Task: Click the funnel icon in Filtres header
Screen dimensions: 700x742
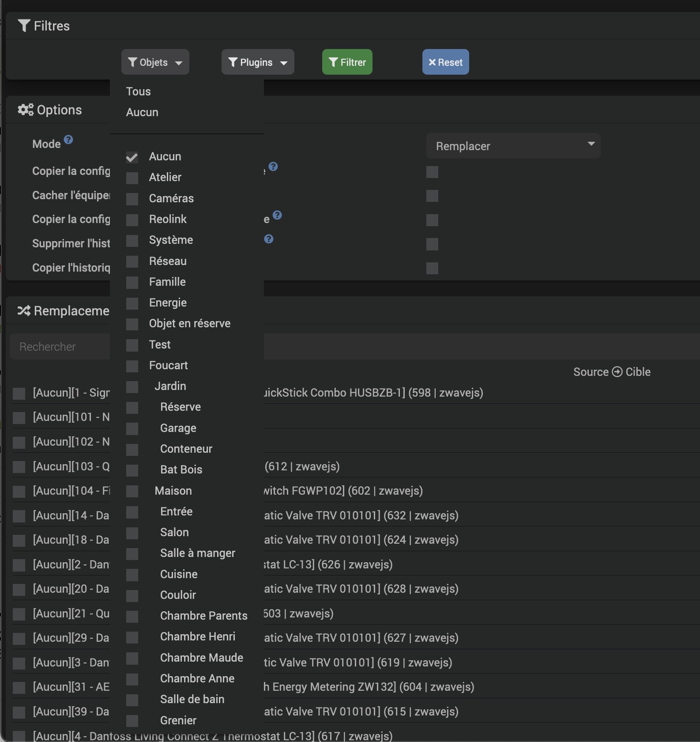Action: 24,26
